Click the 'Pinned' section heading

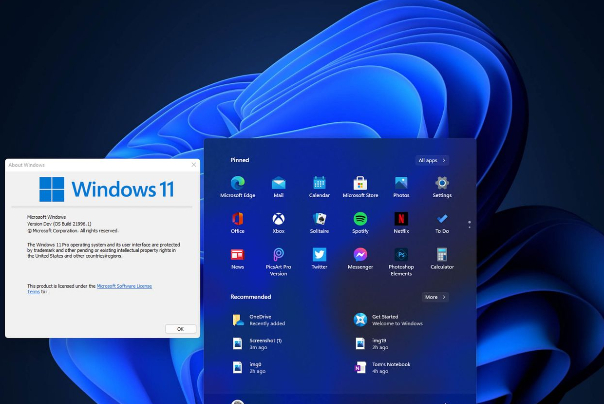point(240,160)
